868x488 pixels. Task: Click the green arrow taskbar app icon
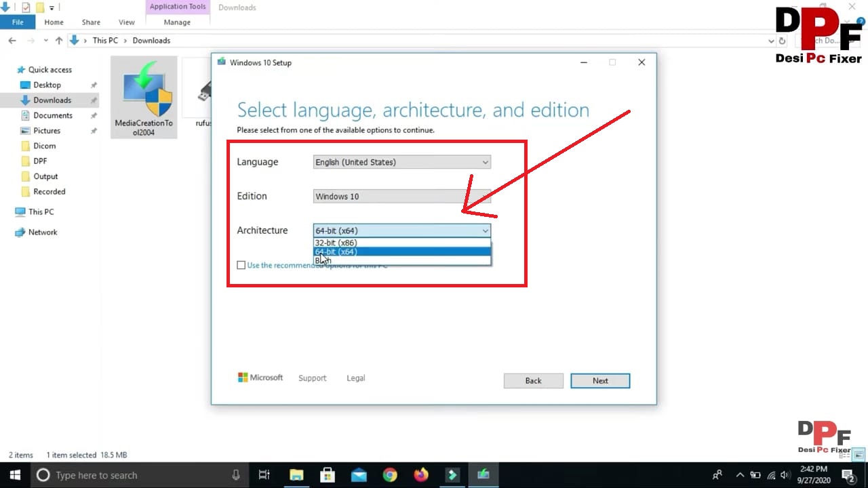[x=452, y=475]
